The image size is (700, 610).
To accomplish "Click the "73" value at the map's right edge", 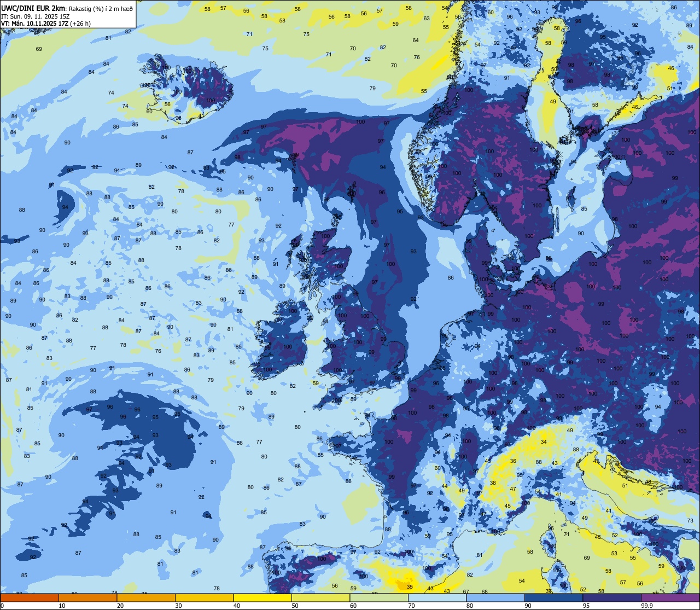I will 690,520.
